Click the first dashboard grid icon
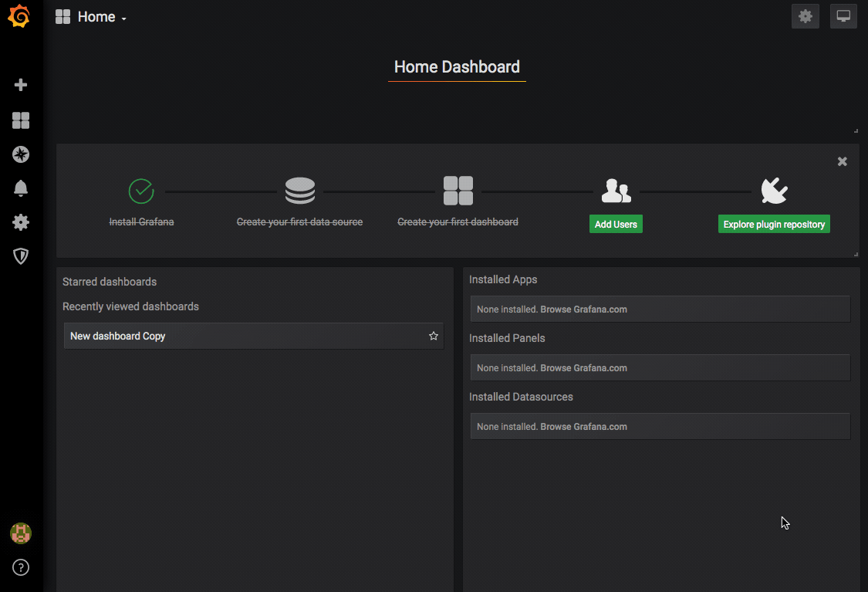Viewport: 868px width, 592px height. 458,191
